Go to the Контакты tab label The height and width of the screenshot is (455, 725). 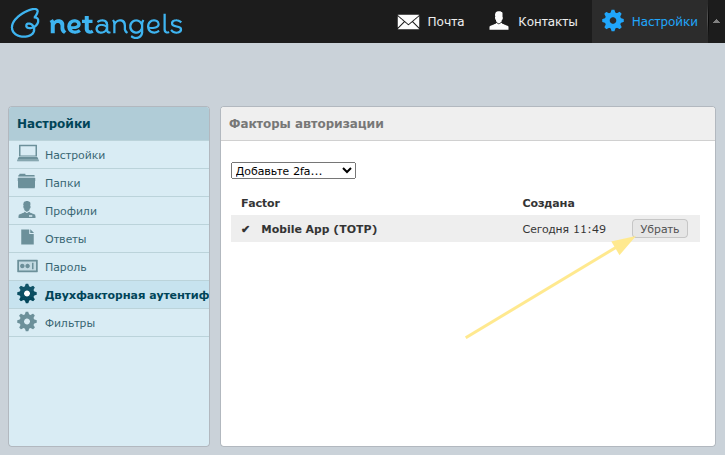pyautogui.click(x=549, y=21)
